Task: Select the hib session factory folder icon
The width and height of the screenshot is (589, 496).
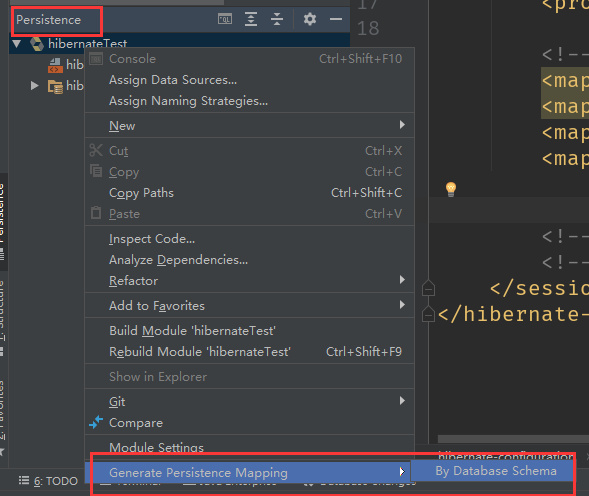Action: (x=55, y=86)
